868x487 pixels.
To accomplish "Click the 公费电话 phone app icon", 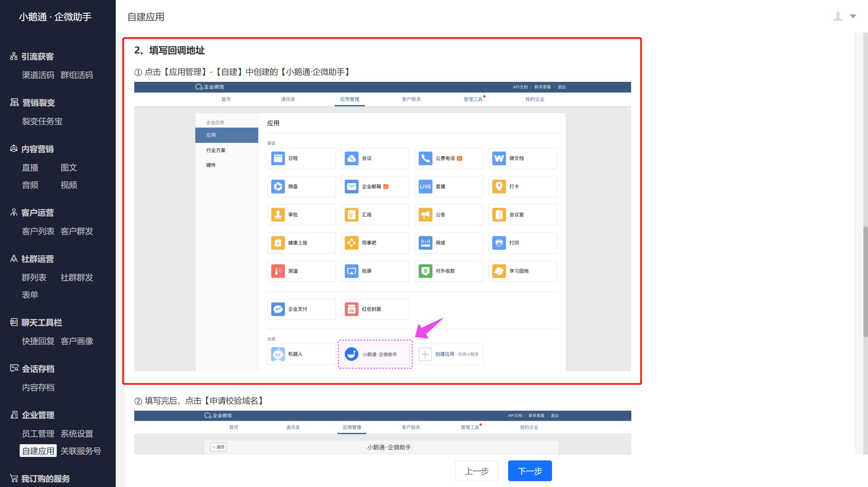I will click(425, 158).
